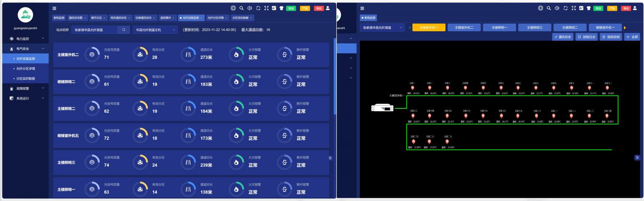Switch to the 光纤分区详情 tab

click(216, 18)
